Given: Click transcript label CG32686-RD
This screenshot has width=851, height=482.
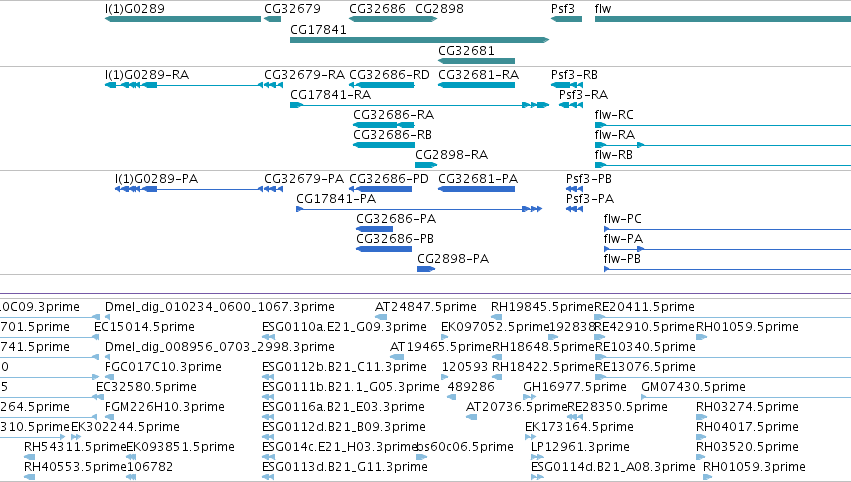Looking at the screenshot, I should click(389, 74).
